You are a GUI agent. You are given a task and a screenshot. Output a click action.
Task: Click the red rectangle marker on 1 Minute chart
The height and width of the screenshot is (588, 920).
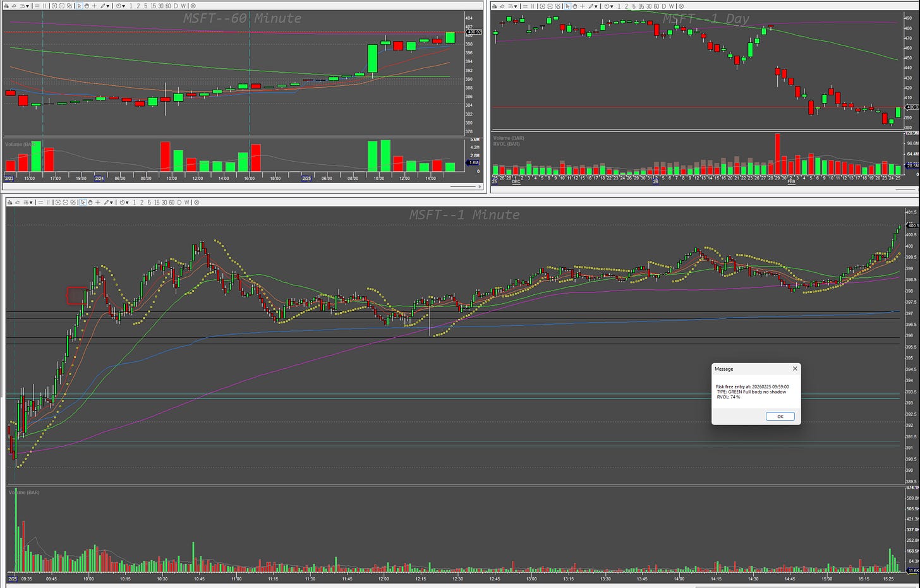point(76,296)
